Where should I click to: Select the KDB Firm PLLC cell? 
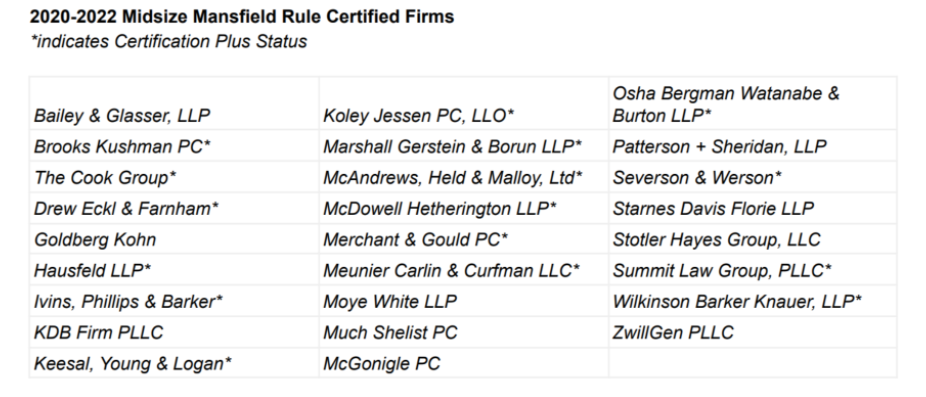174,333
